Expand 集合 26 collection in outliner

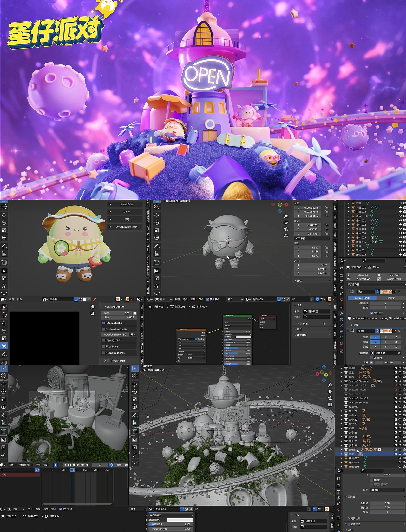(342, 437)
